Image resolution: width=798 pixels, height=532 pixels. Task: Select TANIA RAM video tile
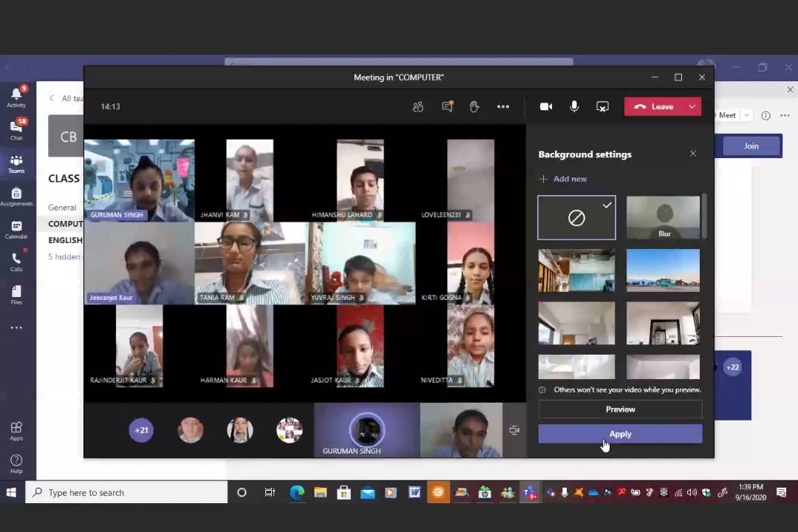point(250,263)
